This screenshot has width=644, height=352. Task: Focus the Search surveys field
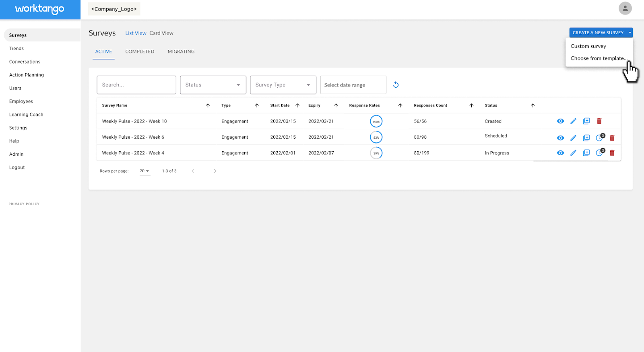136,85
